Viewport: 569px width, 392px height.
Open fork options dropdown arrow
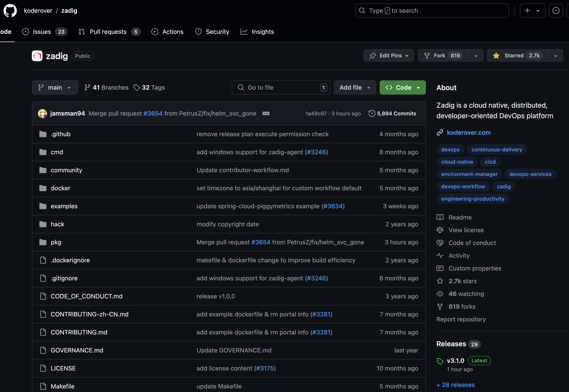pyautogui.click(x=476, y=56)
